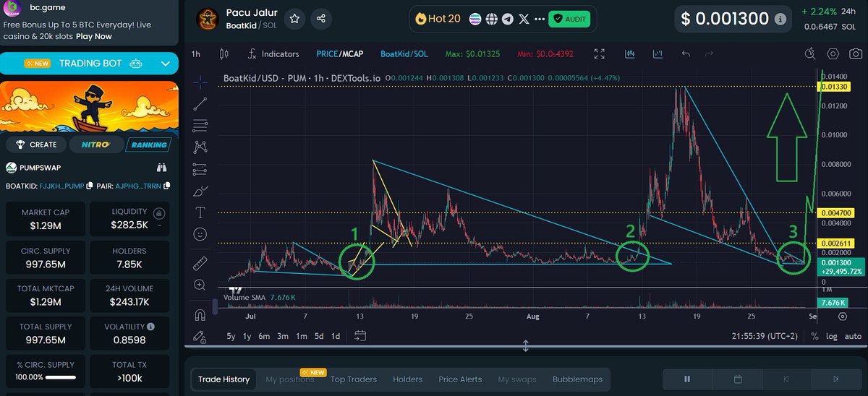Open axis settings hexagon below the price scale

pos(843,317)
